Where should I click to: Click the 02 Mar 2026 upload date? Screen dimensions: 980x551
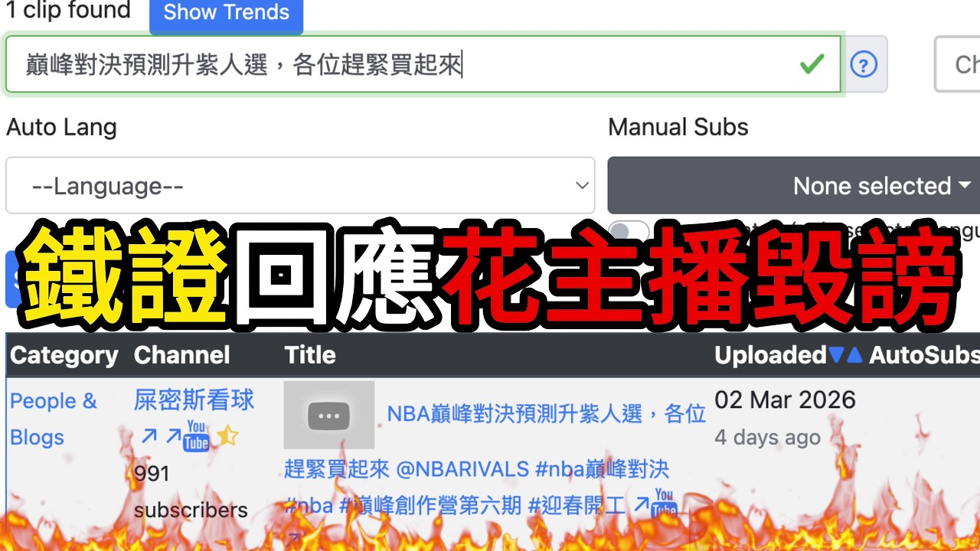[x=785, y=399]
